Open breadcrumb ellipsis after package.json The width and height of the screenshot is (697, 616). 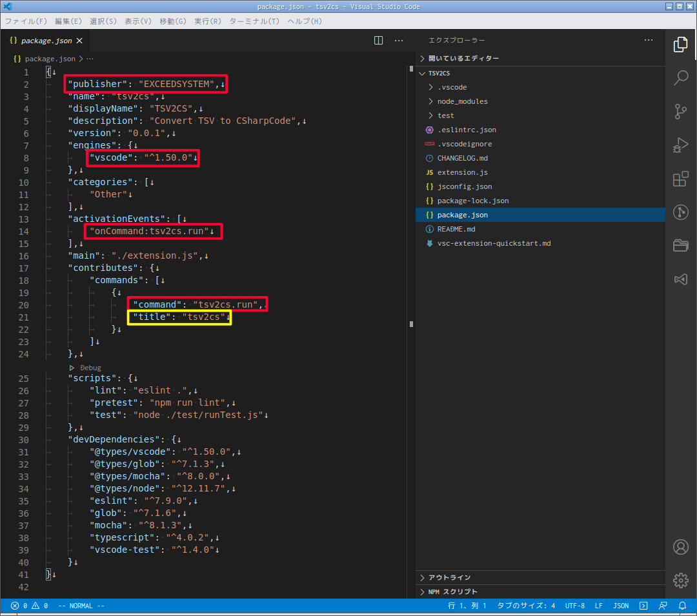coord(90,59)
